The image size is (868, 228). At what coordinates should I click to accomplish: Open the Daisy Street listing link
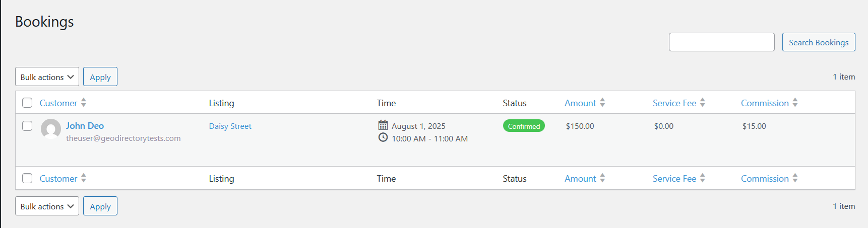pyautogui.click(x=230, y=126)
